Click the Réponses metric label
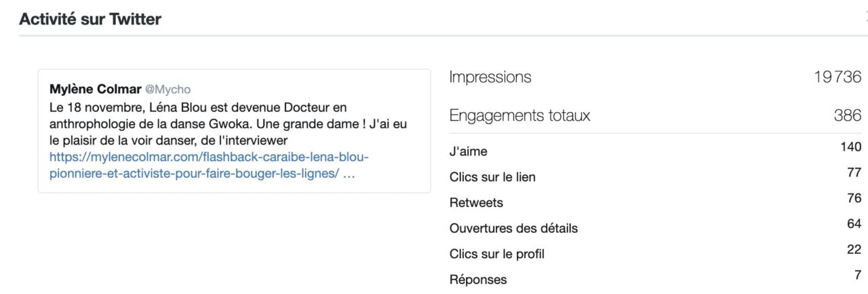 click(477, 280)
